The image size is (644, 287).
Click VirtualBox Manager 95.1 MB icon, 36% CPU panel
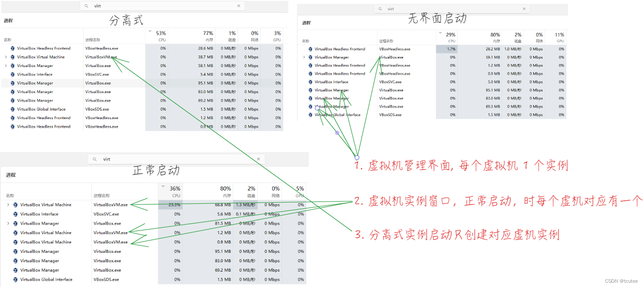tap(16, 252)
